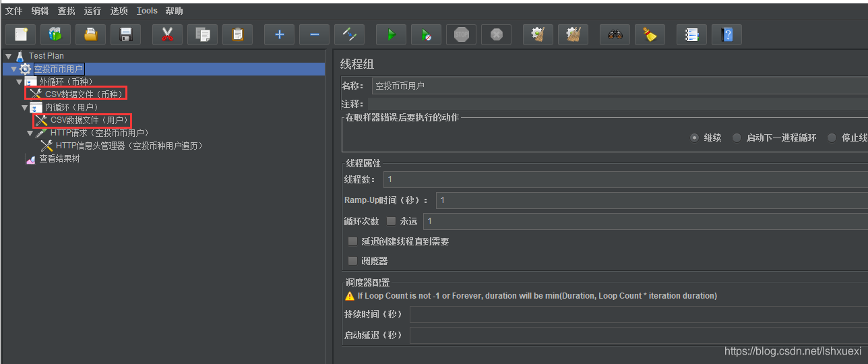Image resolution: width=868 pixels, height=364 pixels.
Task: Click the Cut scissors icon
Action: [167, 34]
